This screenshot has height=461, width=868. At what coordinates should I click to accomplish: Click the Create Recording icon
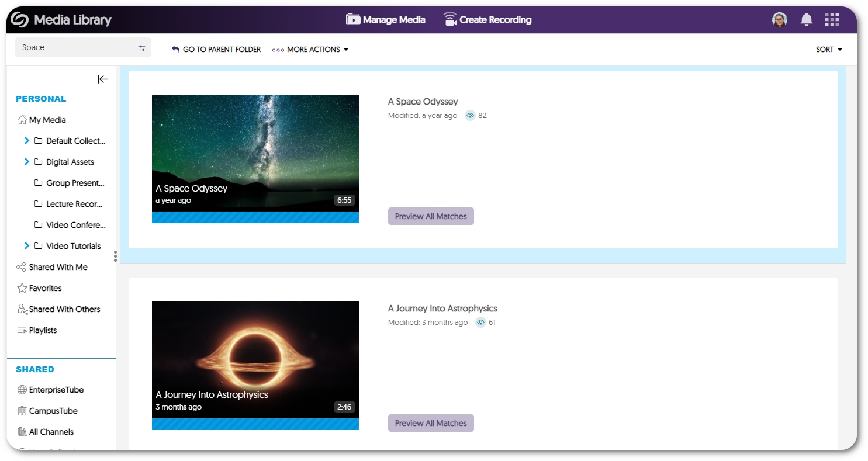tap(449, 19)
